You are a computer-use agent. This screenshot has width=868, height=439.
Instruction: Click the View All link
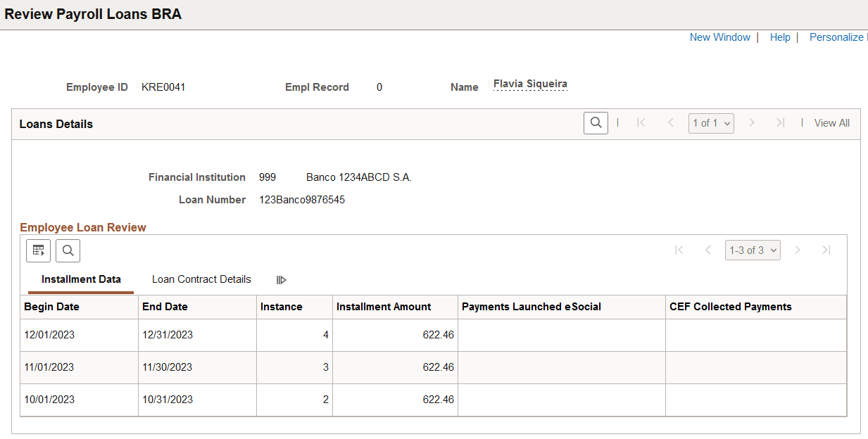(x=831, y=122)
